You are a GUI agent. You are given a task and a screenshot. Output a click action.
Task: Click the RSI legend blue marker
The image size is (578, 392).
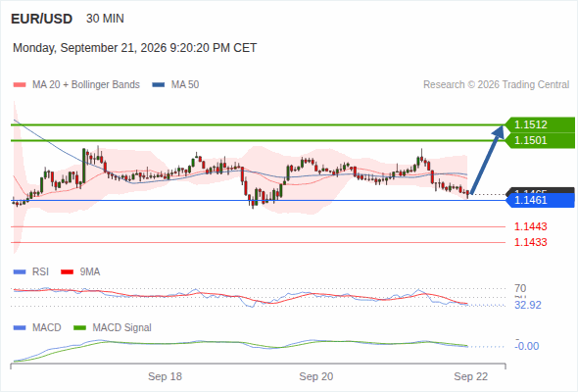click(20, 272)
